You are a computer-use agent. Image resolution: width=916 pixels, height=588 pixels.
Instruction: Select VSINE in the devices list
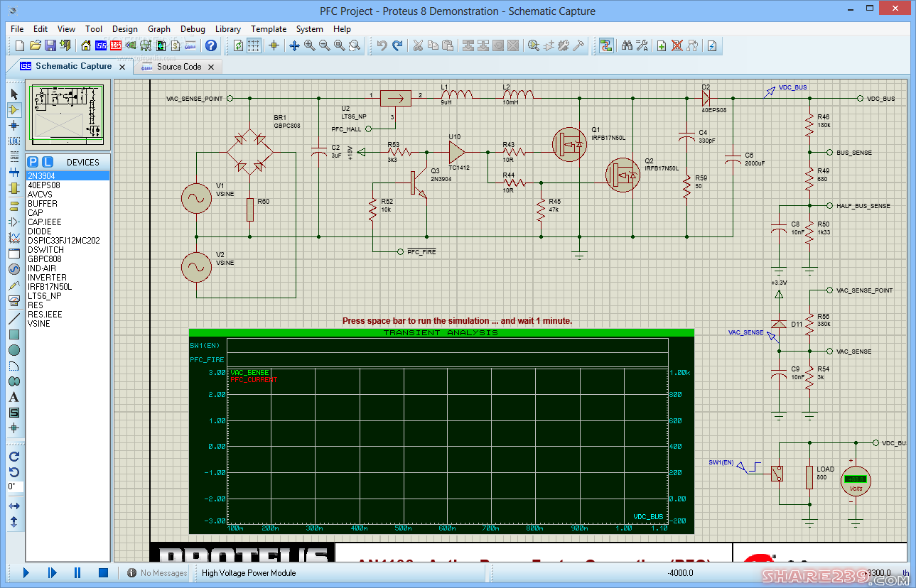[x=68, y=323]
